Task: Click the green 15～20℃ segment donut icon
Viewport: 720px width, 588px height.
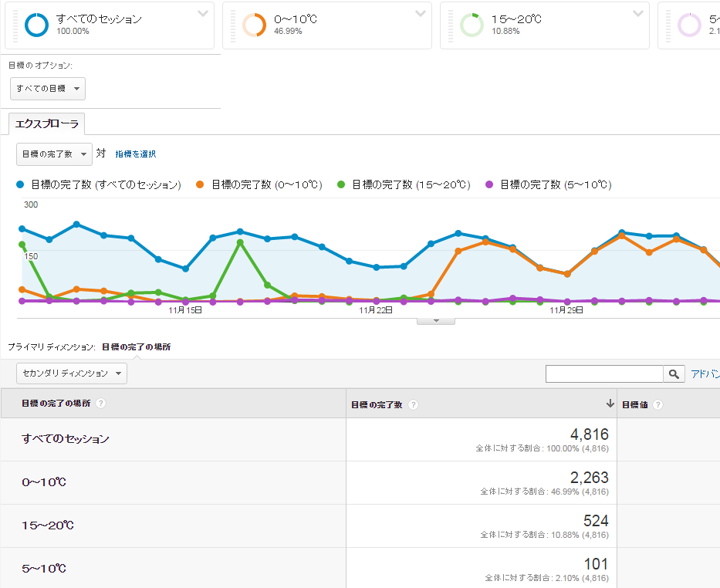Action: [x=472, y=25]
